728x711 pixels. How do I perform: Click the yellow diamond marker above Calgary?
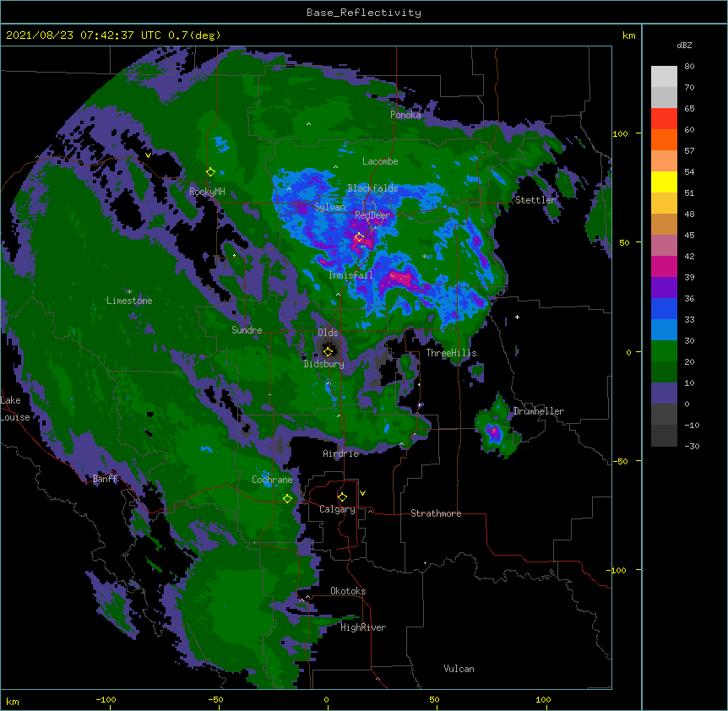pyautogui.click(x=342, y=497)
